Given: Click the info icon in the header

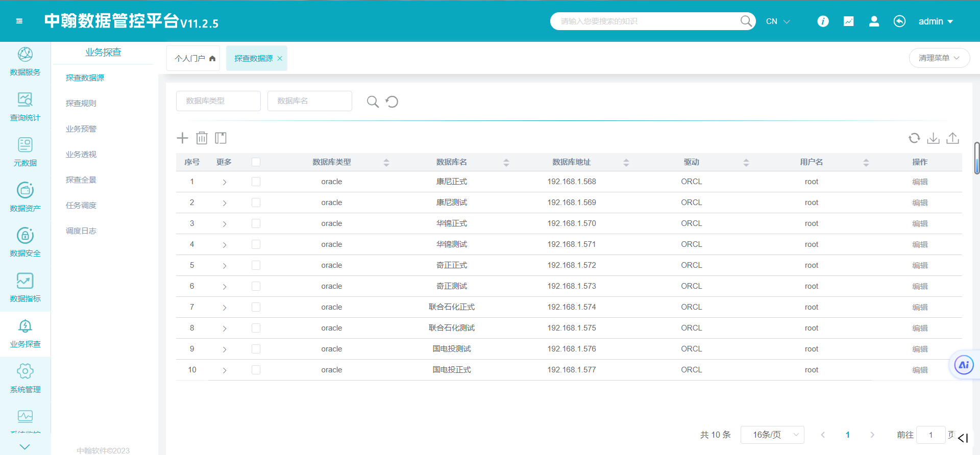Looking at the screenshot, I should 823,21.
